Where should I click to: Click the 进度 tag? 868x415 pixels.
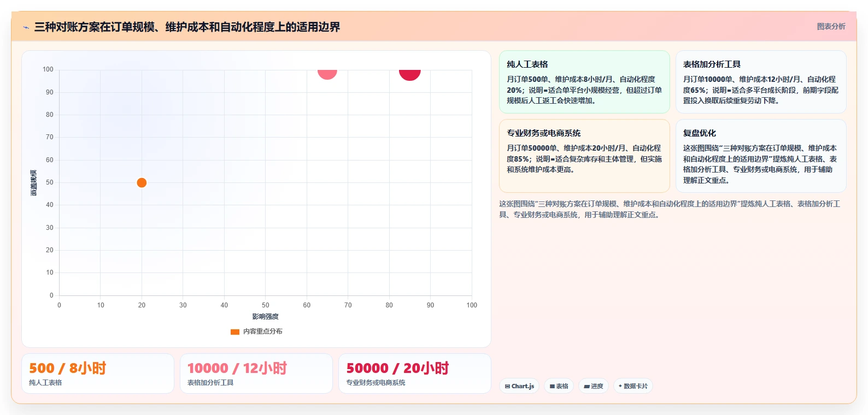coord(594,386)
